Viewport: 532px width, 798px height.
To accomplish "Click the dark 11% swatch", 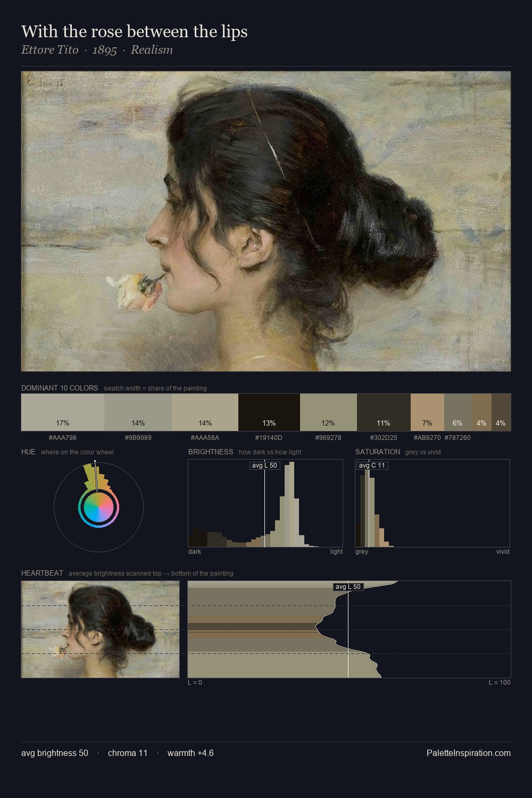I will (x=384, y=412).
